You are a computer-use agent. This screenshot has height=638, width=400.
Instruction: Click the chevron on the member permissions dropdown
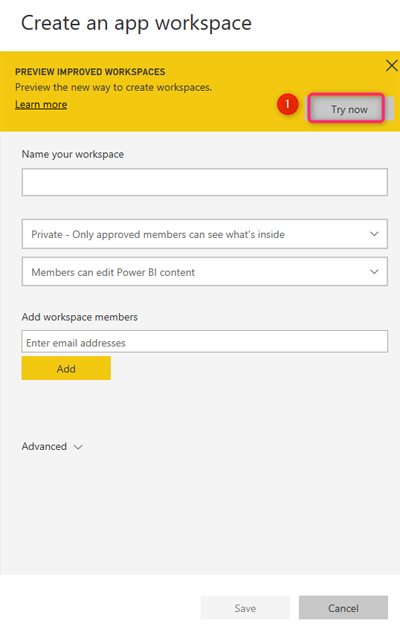374,271
